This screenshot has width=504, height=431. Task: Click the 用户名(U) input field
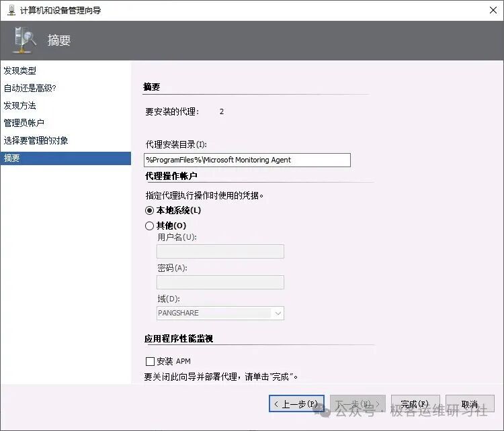pyautogui.click(x=220, y=251)
